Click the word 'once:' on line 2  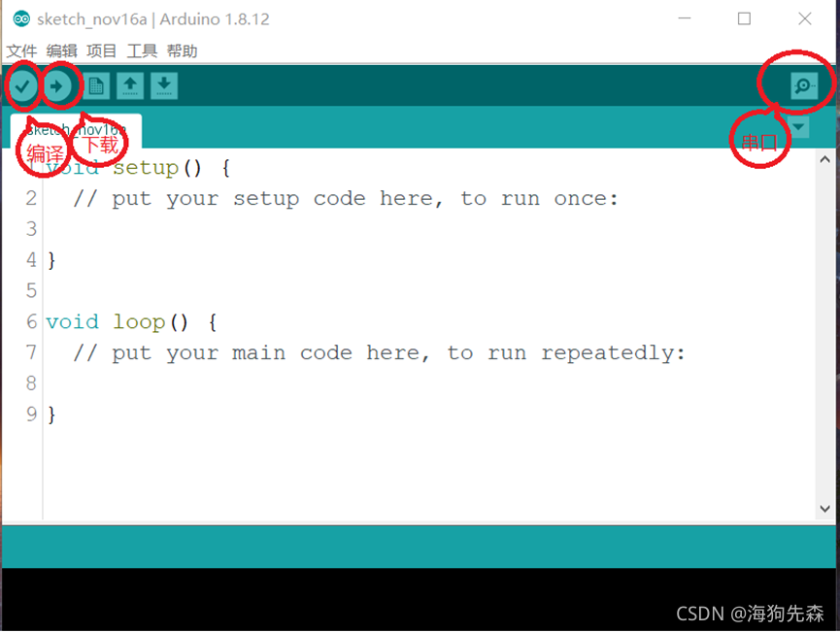coord(587,199)
